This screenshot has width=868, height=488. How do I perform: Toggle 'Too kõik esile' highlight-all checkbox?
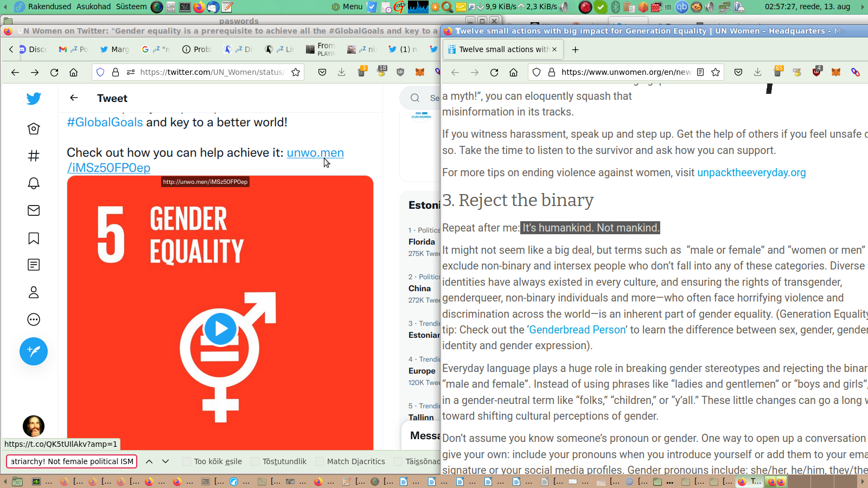click(x=187, y=461)
